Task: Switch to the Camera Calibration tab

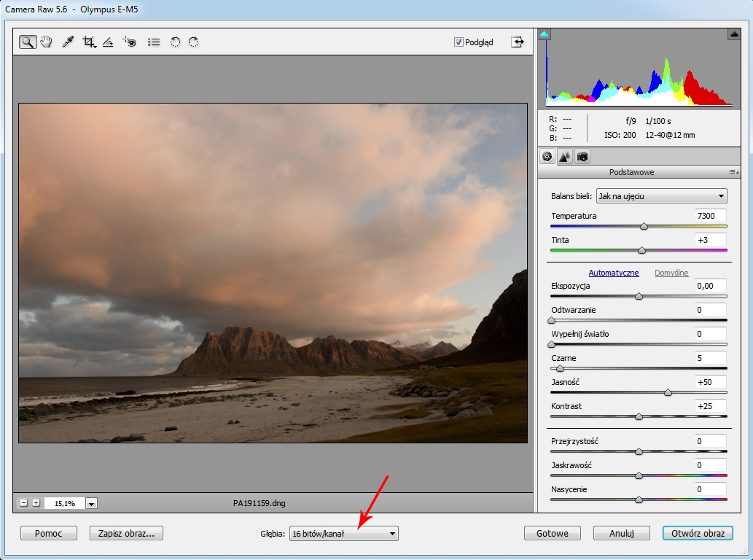Action: (x=582, y=156)
